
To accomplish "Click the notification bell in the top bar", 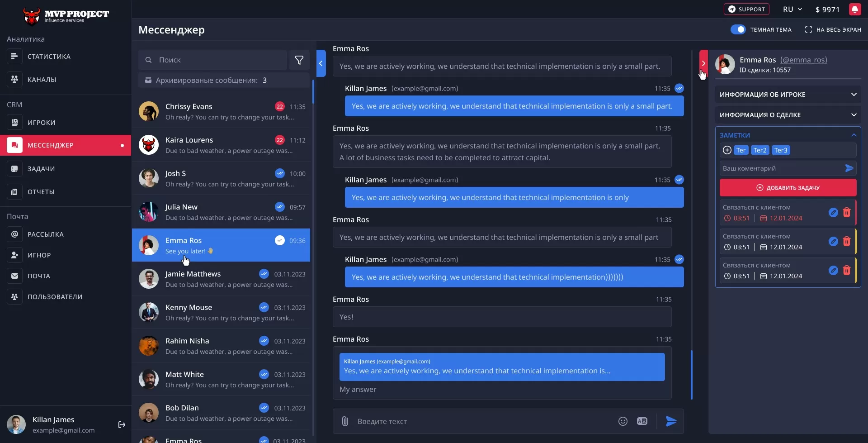I will click(856, 9).
